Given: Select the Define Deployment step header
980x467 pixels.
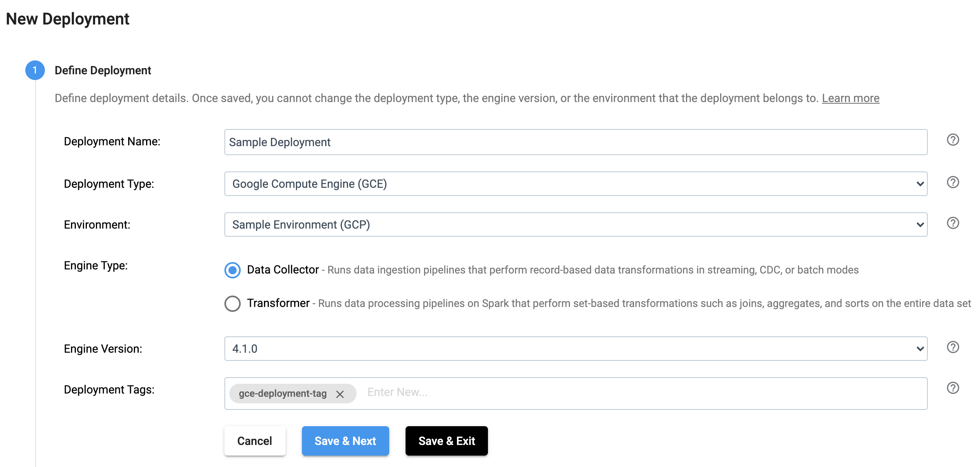Looking at the screenshot, I should (103, 70).
